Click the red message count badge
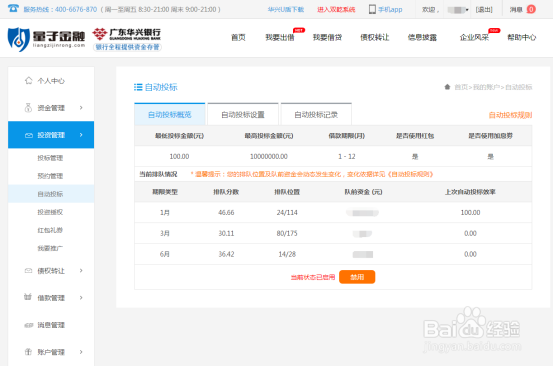Image resolution: width=553 pixels, height=366 pixels. [531, 9]
